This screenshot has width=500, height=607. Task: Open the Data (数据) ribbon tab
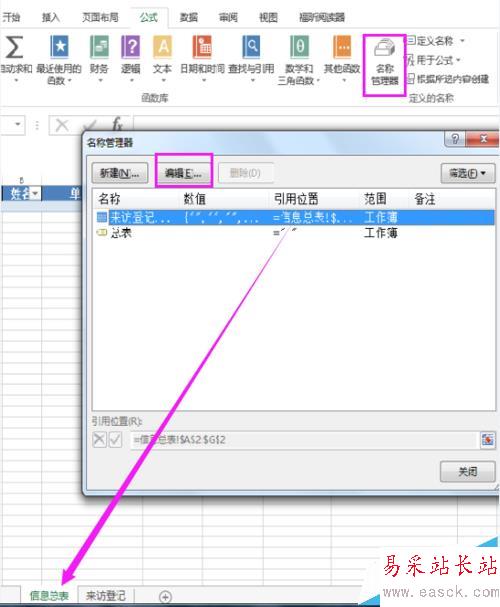189,17
